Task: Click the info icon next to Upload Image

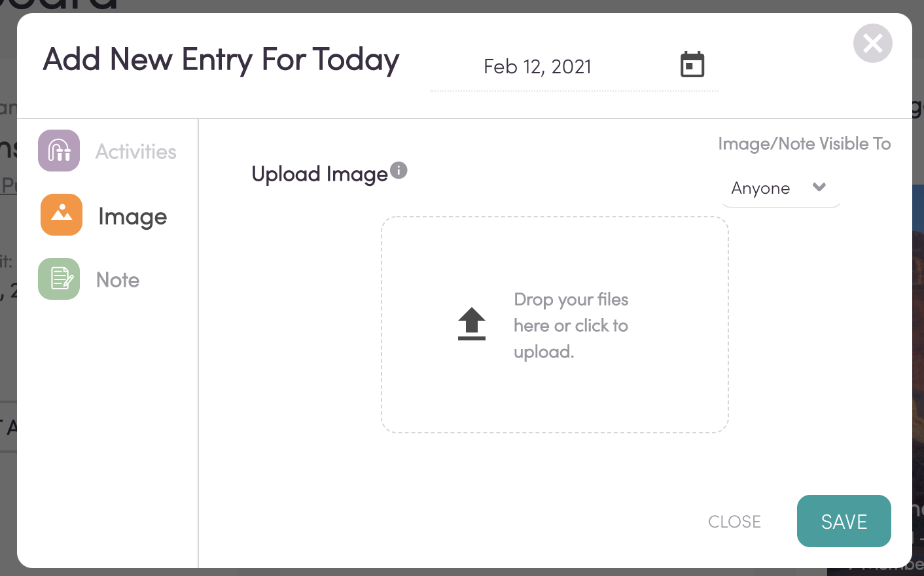Action: point(400,170)
